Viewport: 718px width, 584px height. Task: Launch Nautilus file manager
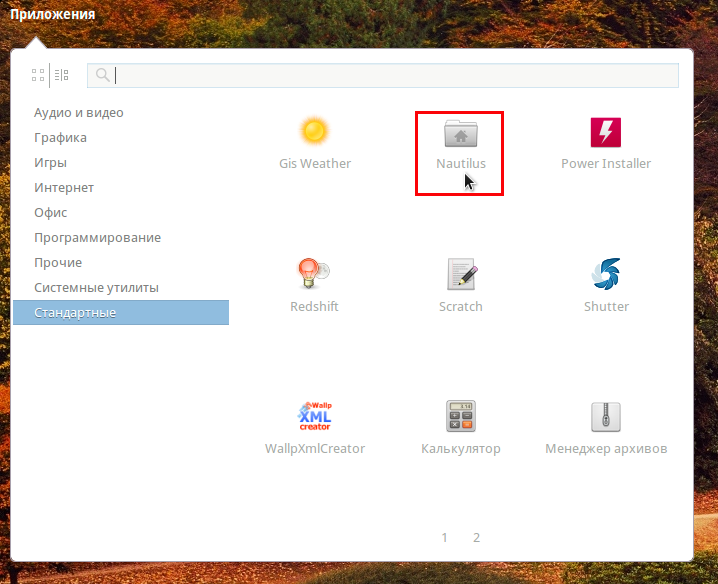[x=460, y=143]
